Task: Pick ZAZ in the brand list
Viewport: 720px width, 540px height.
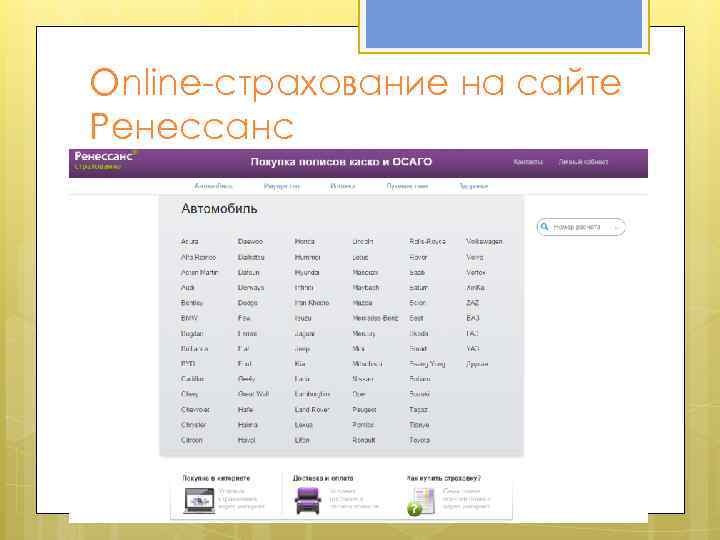Action: [472, 303]
